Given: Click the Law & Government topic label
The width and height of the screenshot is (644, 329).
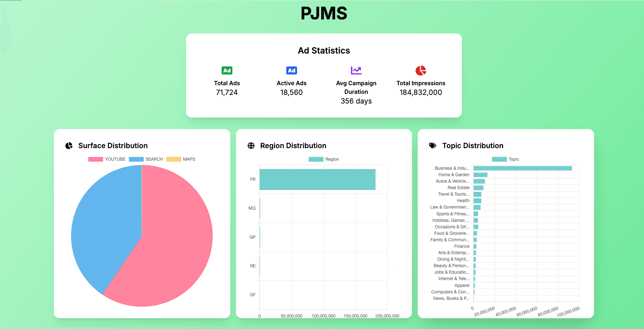Looking at the screenshot, I should (450, 207).
